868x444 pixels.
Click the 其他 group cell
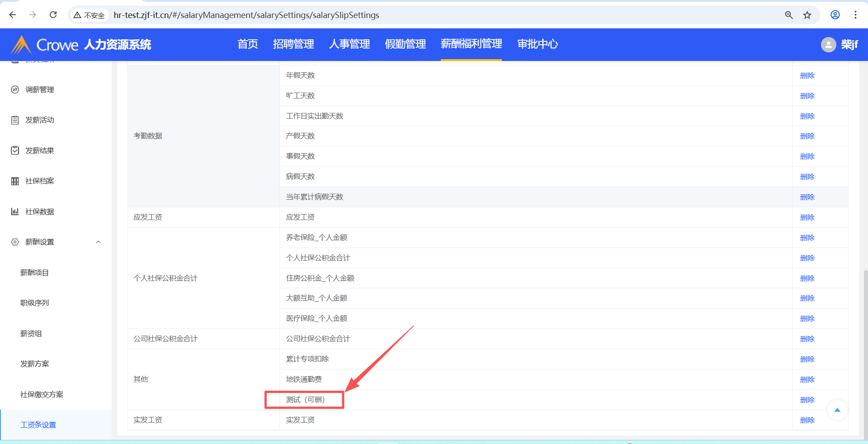[203, 379]
